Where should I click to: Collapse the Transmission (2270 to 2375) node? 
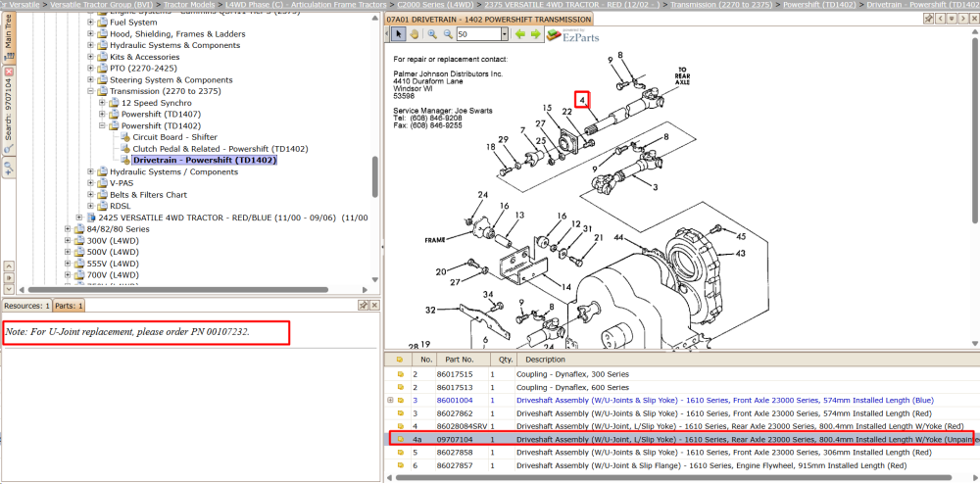click(90, 91)
